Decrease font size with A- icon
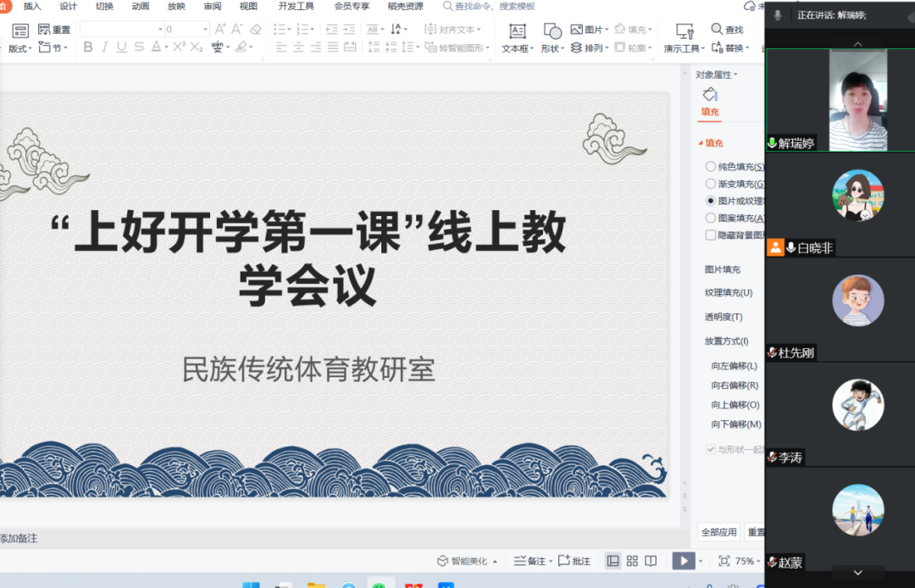 tap(237, 29)
